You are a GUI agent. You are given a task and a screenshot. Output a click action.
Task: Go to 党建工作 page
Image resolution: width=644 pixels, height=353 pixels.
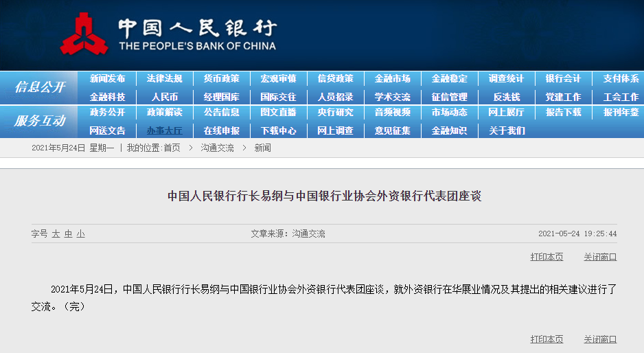564,97
